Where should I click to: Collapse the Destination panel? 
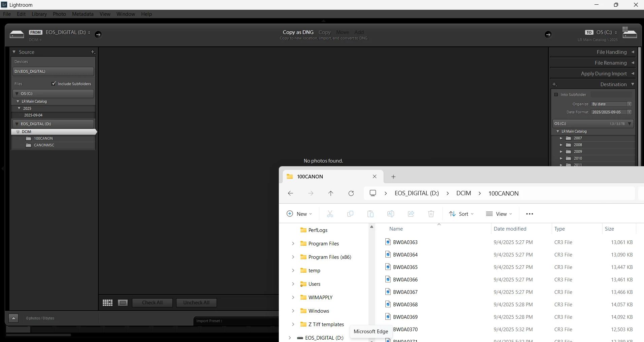click(633, 84)
